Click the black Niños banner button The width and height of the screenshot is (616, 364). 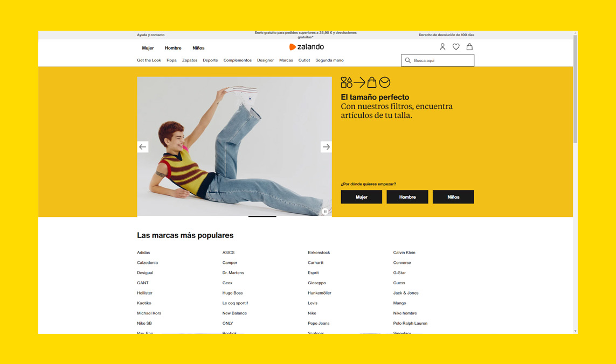tap(453, 197)
